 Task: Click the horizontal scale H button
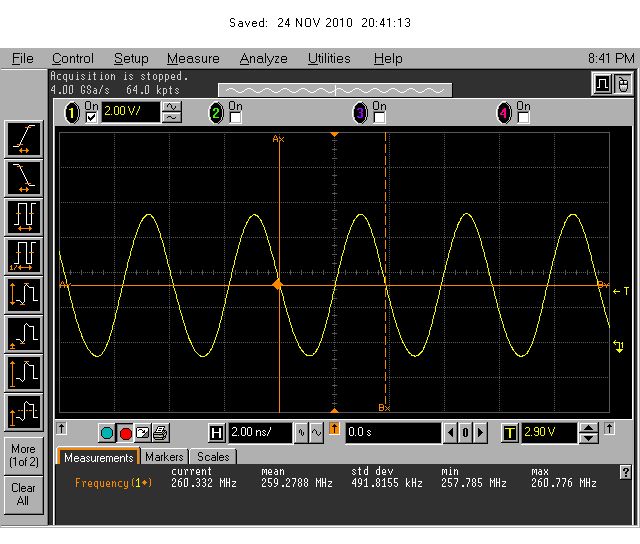[x=216, y=433]
